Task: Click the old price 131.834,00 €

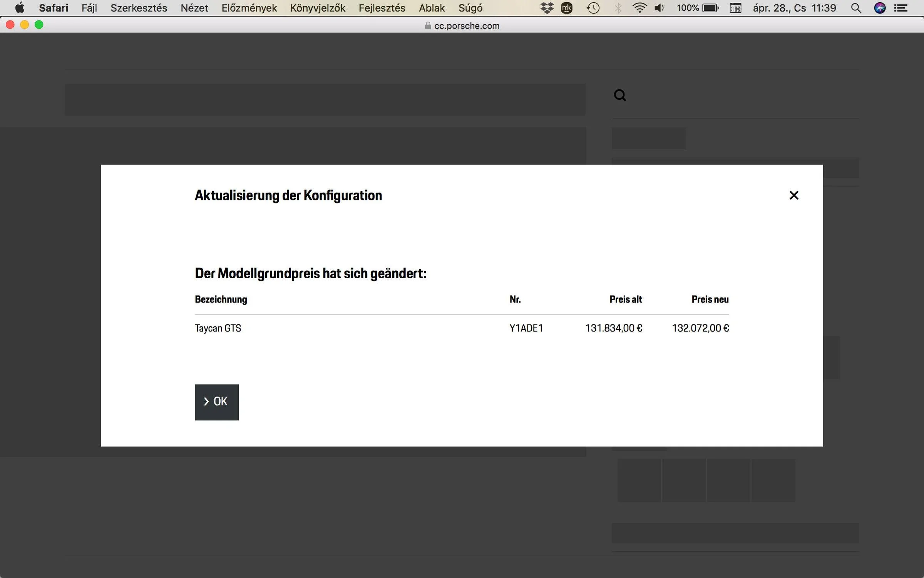Action: pyautogui.click(x=614, y=328)
